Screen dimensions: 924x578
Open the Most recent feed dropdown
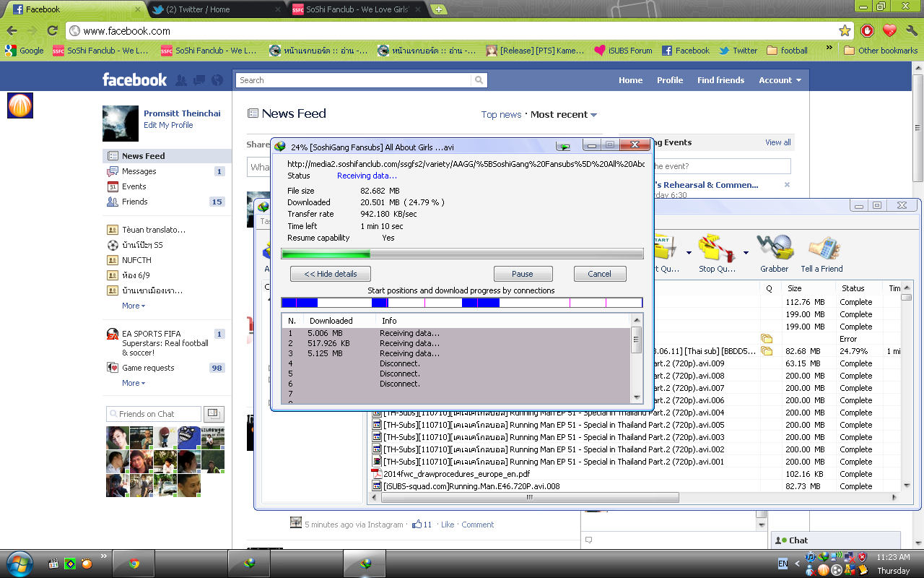point(564,114)
